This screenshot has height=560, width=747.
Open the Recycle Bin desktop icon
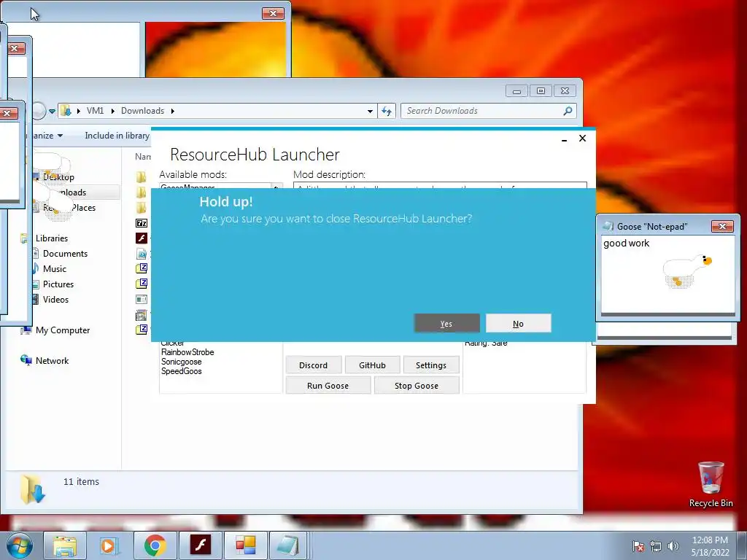point(711,484)
